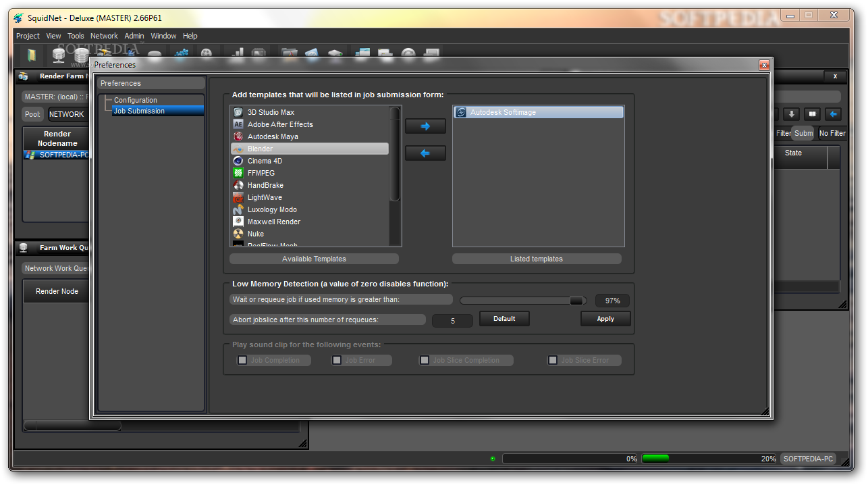The image size is (868, 485).
Task: Toggle Job Completion sound checkbox
Action: click(x=242, y=360)
